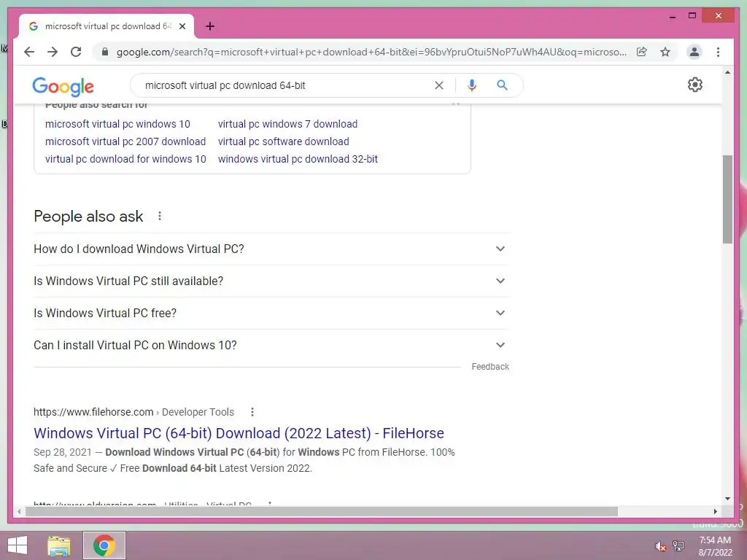Screen dimensions: 747x560
Task: Bookmark this page with the star icon
Action: (x=665, y=52)
